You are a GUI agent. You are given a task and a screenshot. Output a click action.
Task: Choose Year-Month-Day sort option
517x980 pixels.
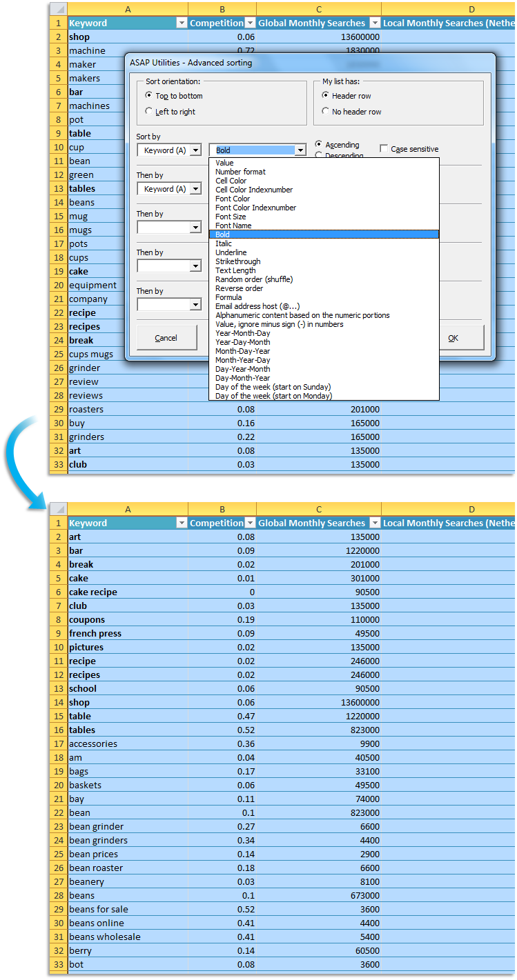[x=324, y=333]
